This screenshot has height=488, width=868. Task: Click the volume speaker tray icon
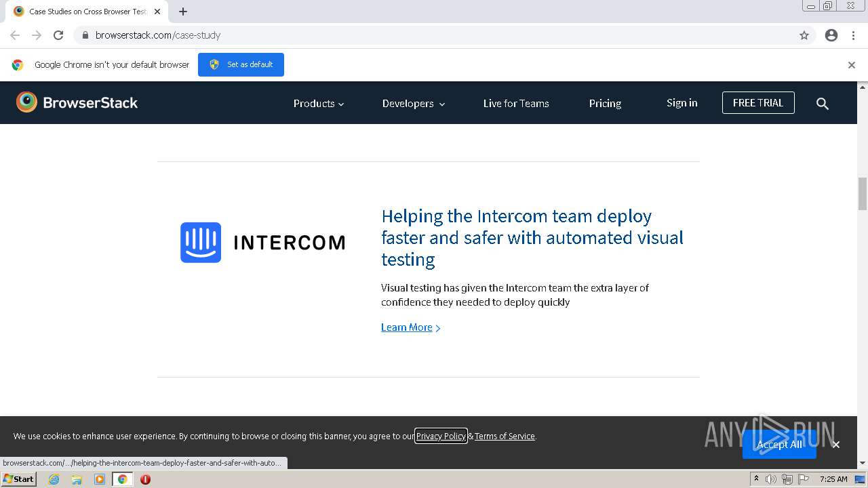(x=771, y=479)
